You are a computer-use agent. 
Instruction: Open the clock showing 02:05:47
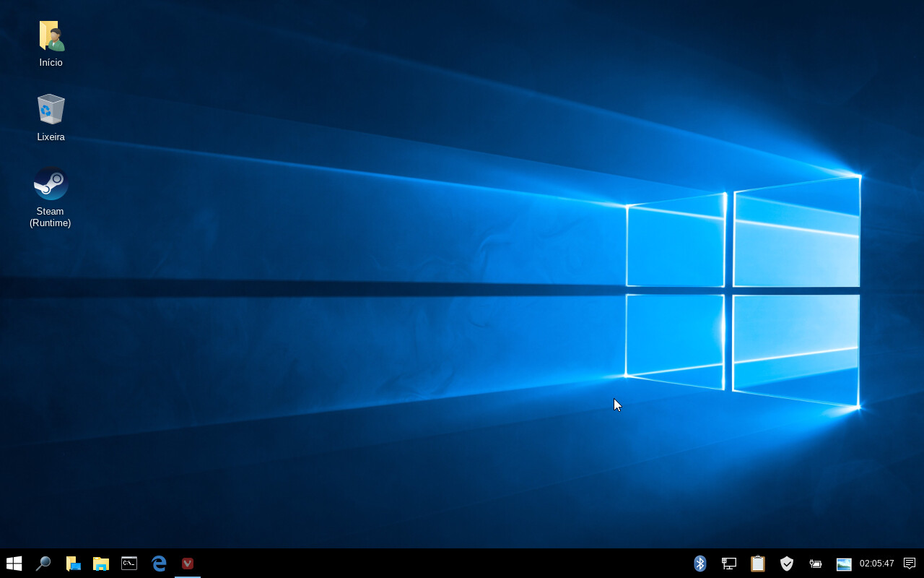coord(876,564)
